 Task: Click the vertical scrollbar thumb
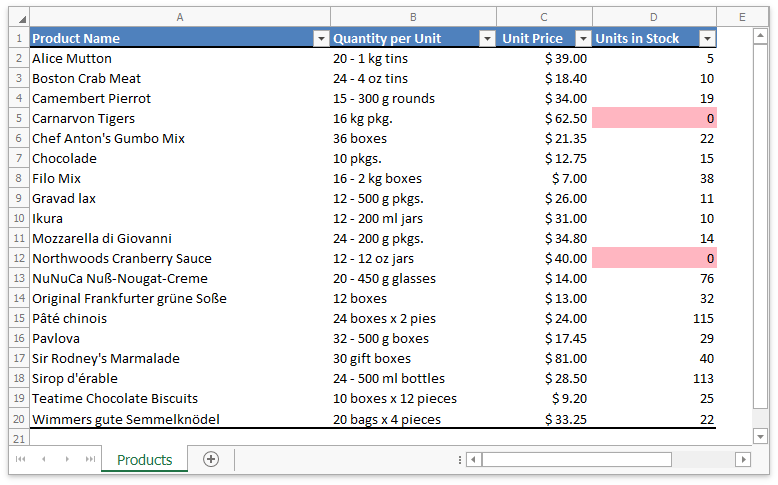(x=760, y=226)
